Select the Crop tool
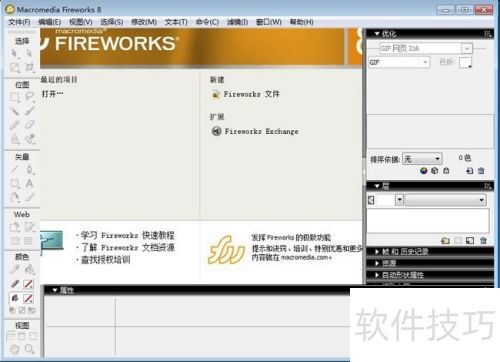 pos(29,68)
